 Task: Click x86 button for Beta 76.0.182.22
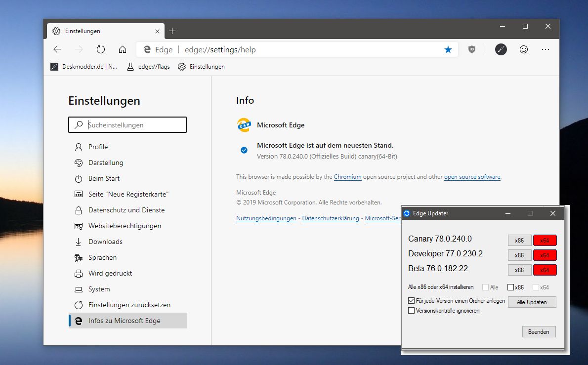pyautogui.click(x=519, y=270)
